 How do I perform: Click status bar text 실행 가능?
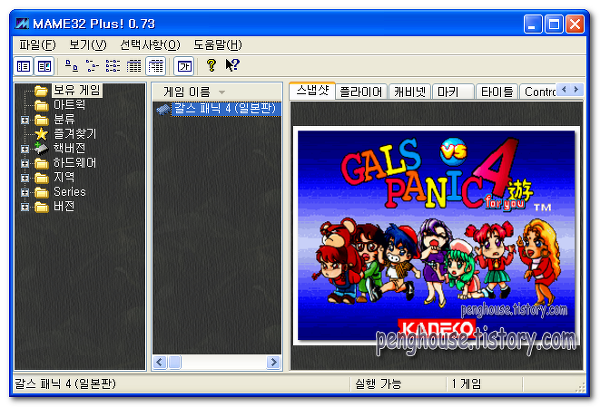[378, 384]
